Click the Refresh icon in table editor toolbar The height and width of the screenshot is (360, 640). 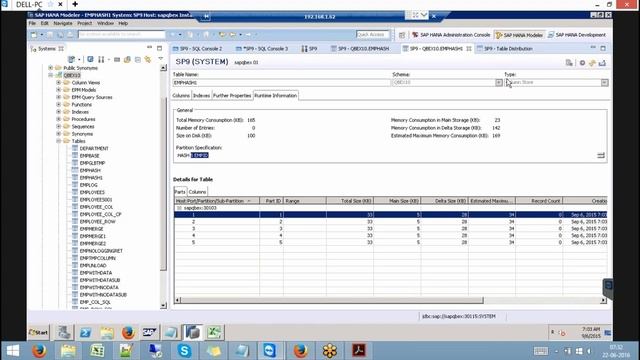pyautogui.click(x=592, y=63)
